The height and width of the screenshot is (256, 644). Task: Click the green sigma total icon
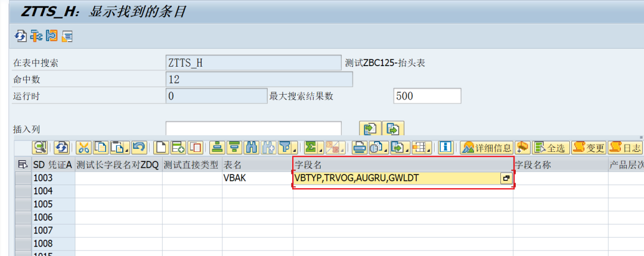[311, 148]
